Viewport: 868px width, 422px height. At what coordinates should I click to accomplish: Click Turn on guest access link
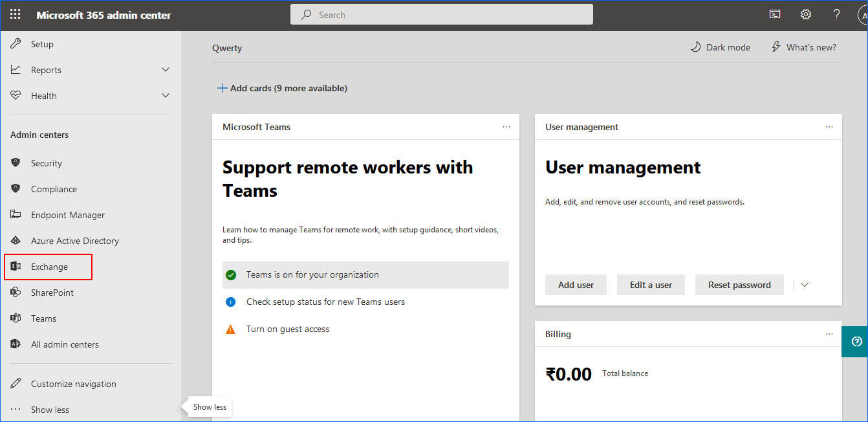(x=287, y=329)
